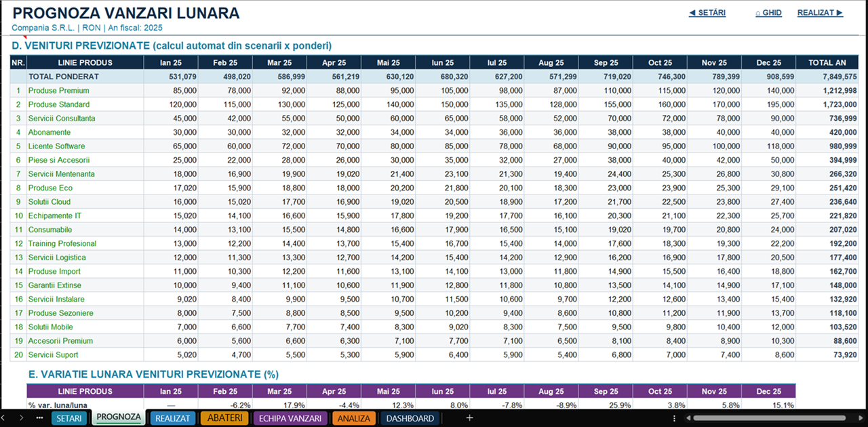Open the sheet list ellipsis menu
868x427 pixels.
tap(39, 418)
